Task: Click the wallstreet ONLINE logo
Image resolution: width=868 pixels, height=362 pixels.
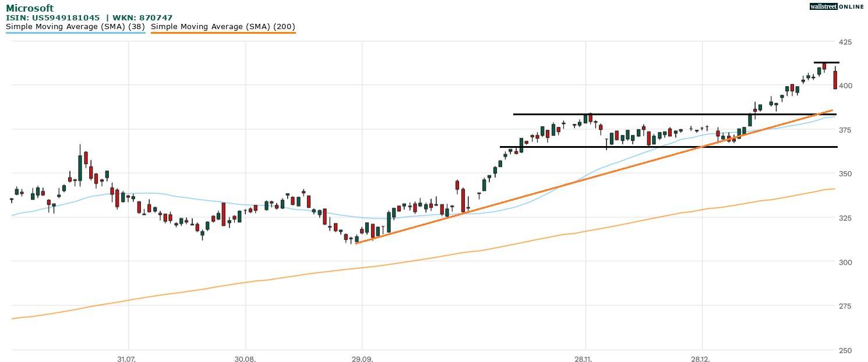Action: tap(837, 6)
